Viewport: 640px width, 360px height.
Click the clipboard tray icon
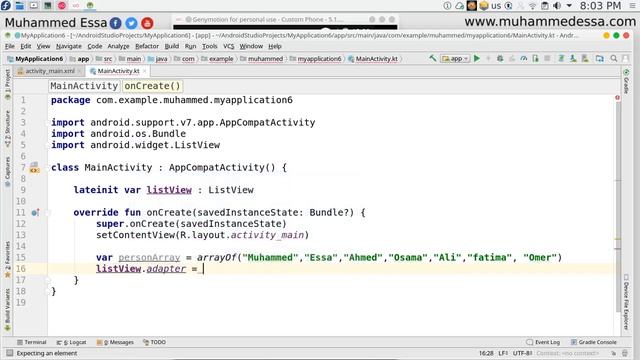[545, 6]
